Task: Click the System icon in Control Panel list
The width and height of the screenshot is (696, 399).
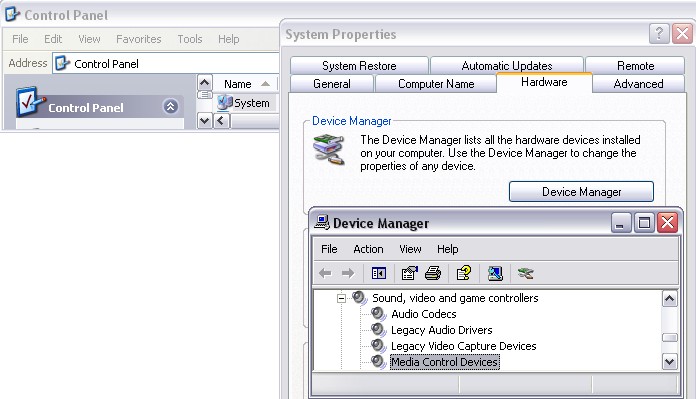Action: tap(225, 103)
